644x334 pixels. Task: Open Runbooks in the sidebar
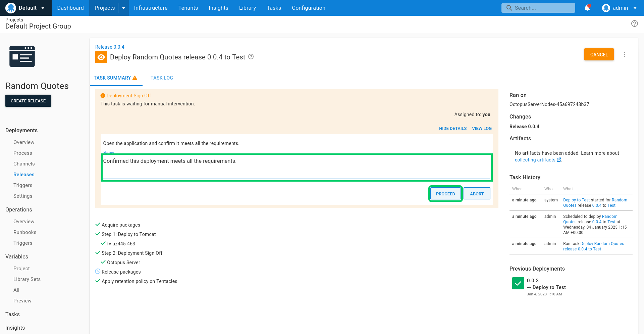click(25, 232)
